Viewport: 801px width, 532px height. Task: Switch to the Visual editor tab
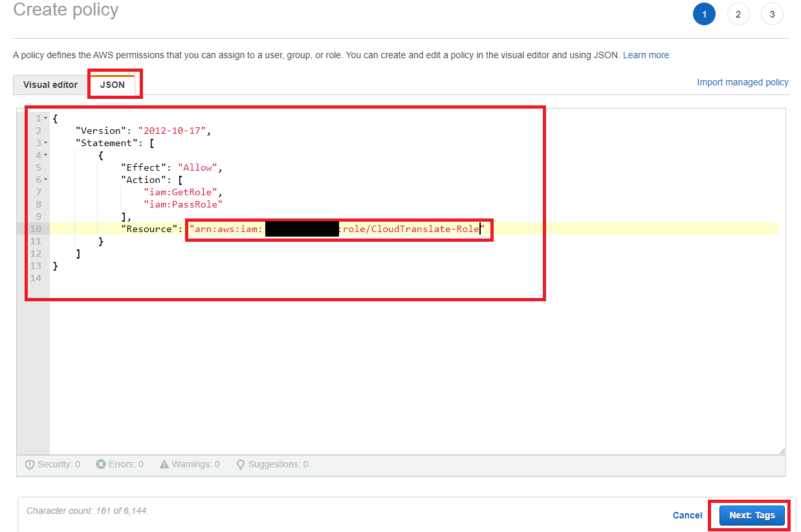(50, 85)
